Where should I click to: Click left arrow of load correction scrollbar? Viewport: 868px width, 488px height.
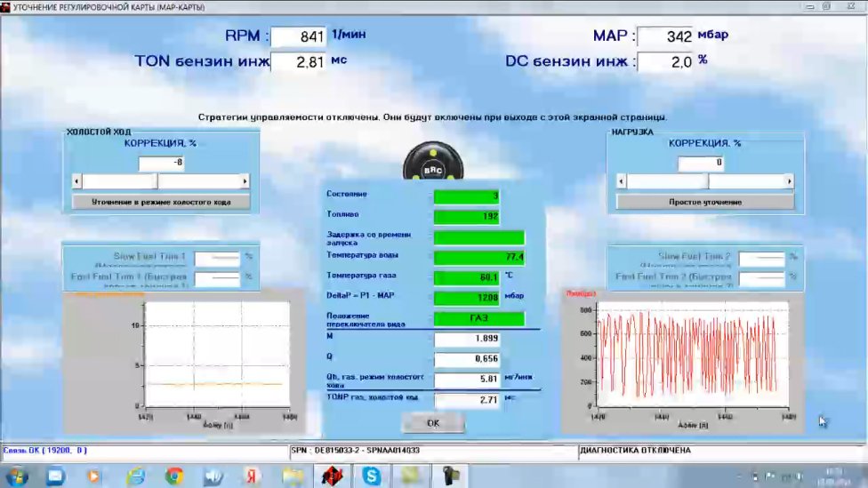[x=622, y=181]
